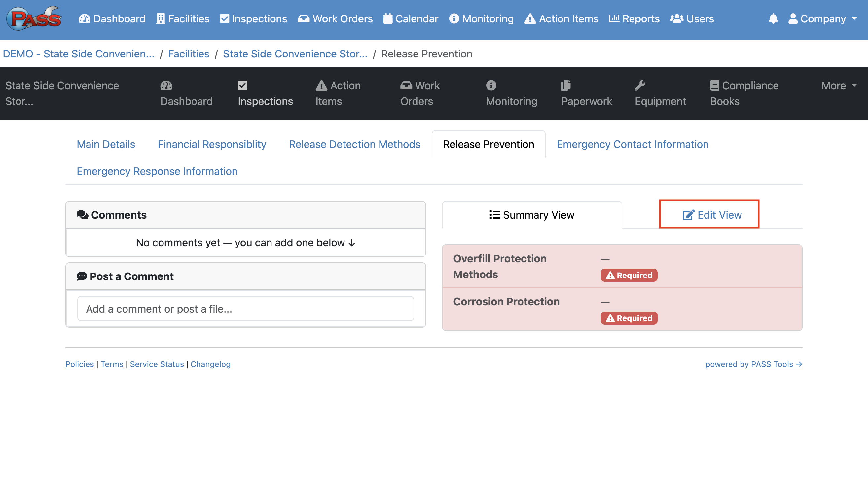Viewport: 868px width, 479px height.
Task: Click the PASS logo icon
Action: click(34, 18)
